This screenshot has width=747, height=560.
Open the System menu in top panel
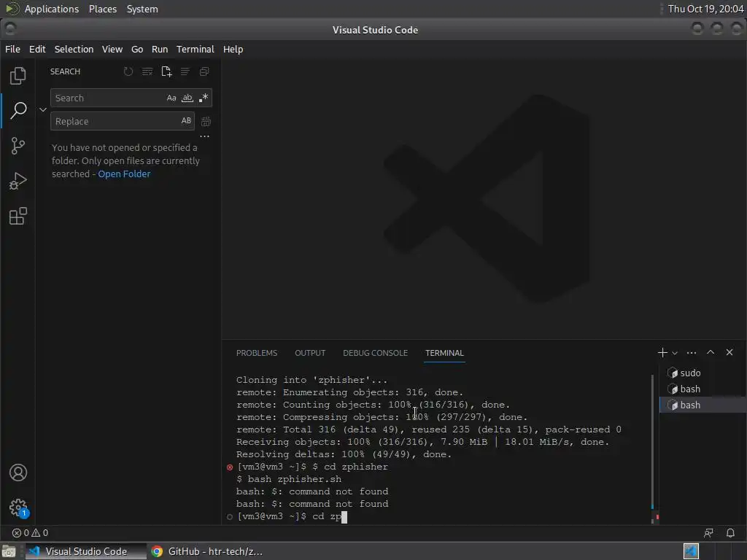[x=142, y=9]
